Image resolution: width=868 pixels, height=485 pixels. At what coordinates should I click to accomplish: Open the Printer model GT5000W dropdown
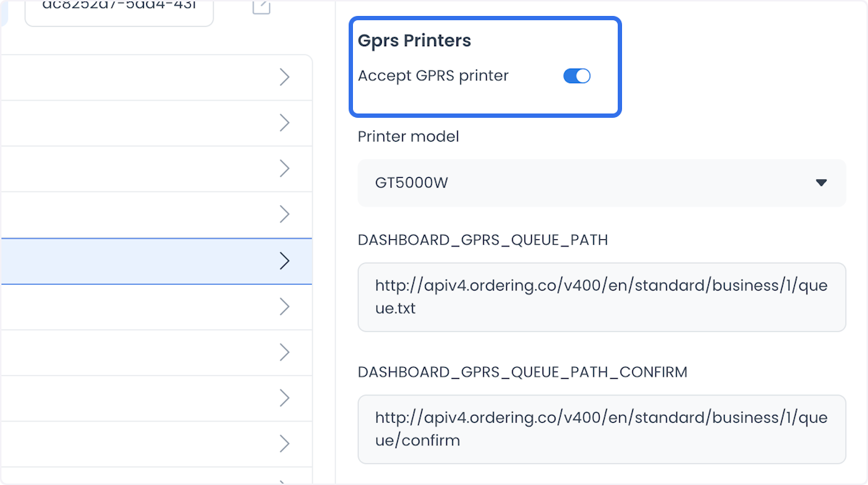tap(602, 183)
